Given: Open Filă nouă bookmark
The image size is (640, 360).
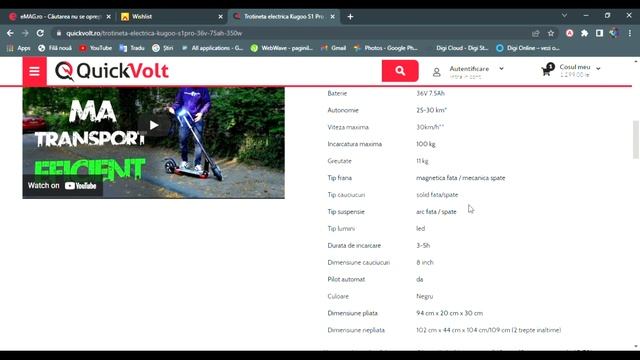Looking at the screenshot, I should (55, 48).
